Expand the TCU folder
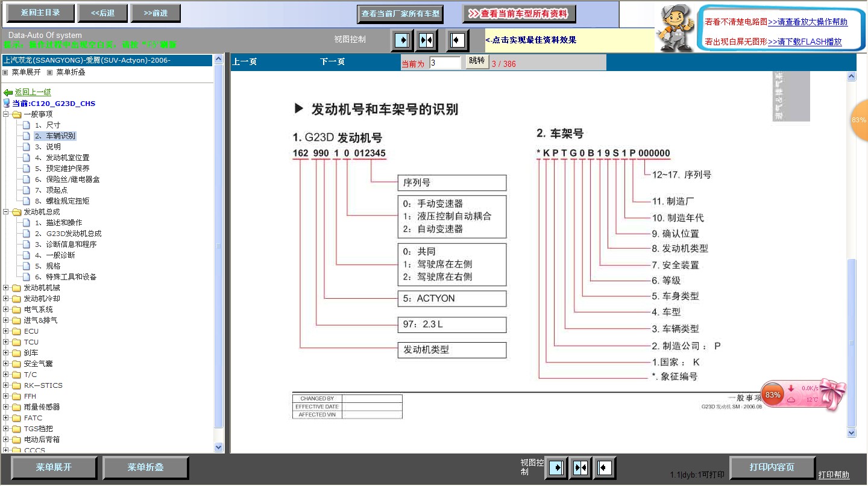The height and width of the screenshot is (486, 868). [x=6, y=342]
